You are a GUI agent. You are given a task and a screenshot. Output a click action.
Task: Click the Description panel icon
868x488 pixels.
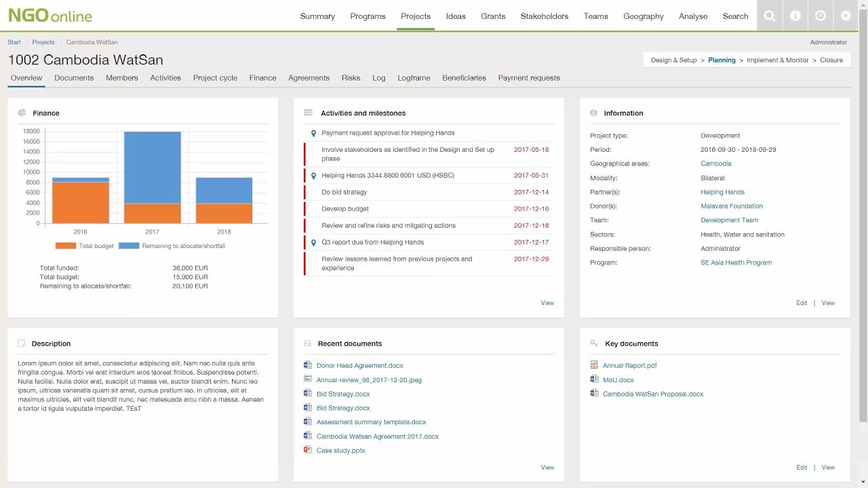click(x=22, y=344)
